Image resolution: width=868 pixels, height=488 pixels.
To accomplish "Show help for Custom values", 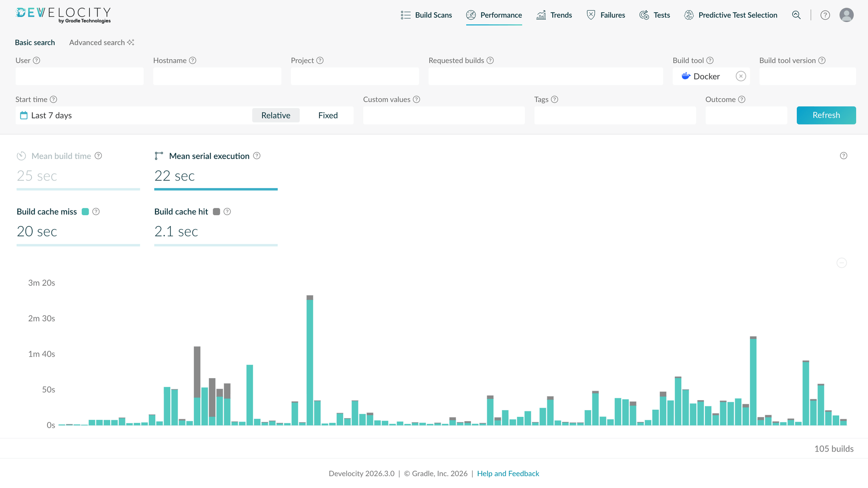I will pos(417,100).
